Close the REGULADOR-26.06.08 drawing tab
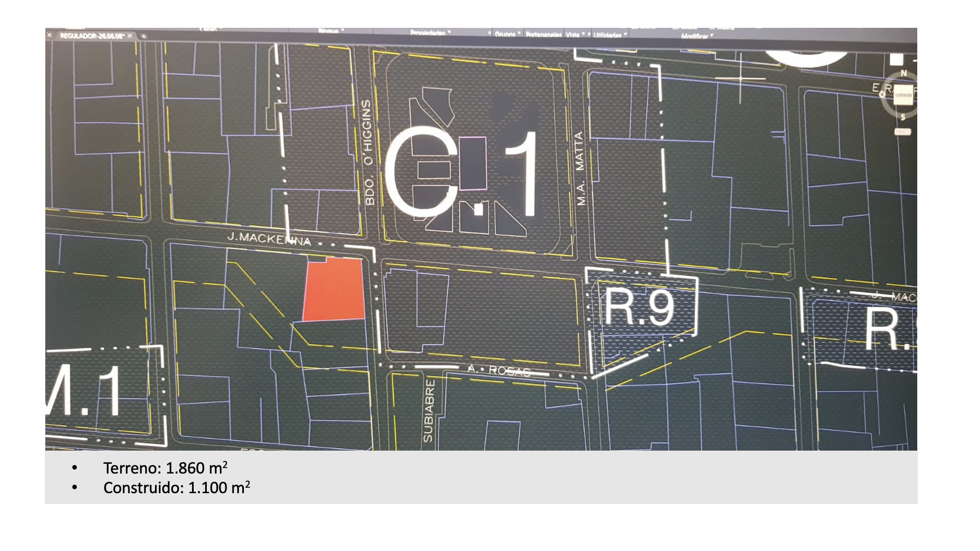This screenshot has height=551, width=980. click(x=130, y=36)
